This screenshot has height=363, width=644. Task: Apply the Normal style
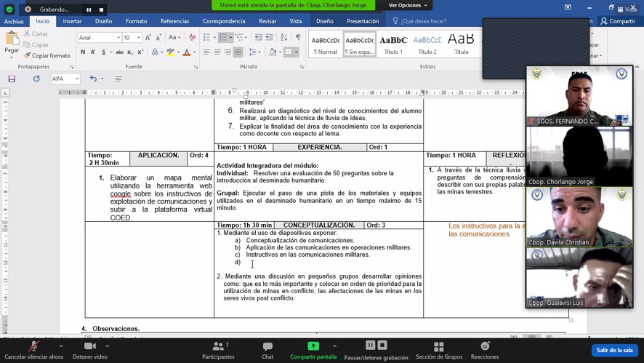[326, 44]
